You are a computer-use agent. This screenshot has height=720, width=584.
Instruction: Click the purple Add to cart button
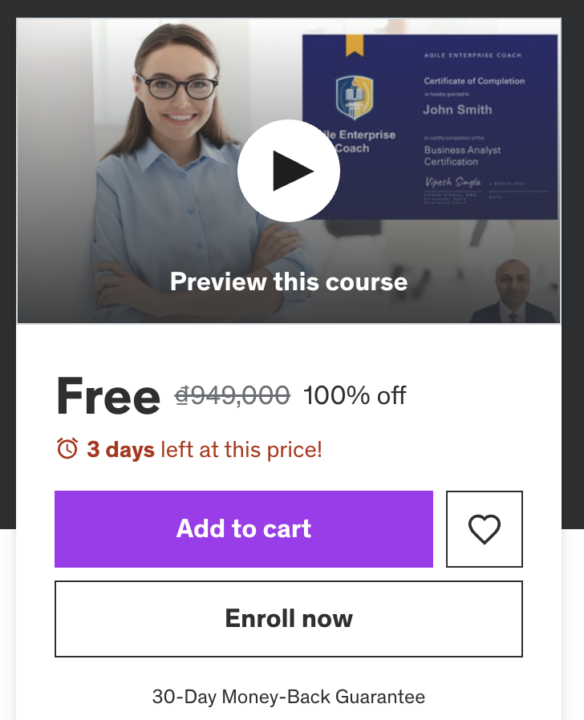coord(244,529)
